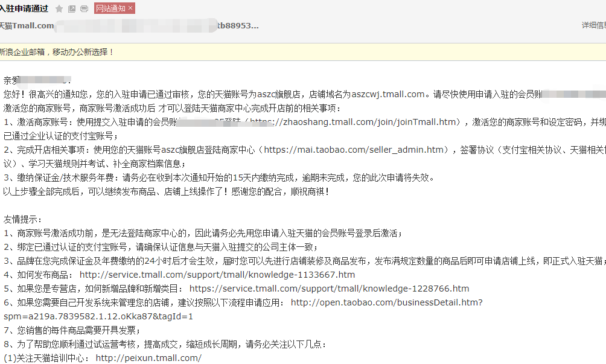Click the line starting 2、绑定已通过认证的支付宝账号
Image resolution: width=606 pixels, height=364 pixels.
click(161, 247)
